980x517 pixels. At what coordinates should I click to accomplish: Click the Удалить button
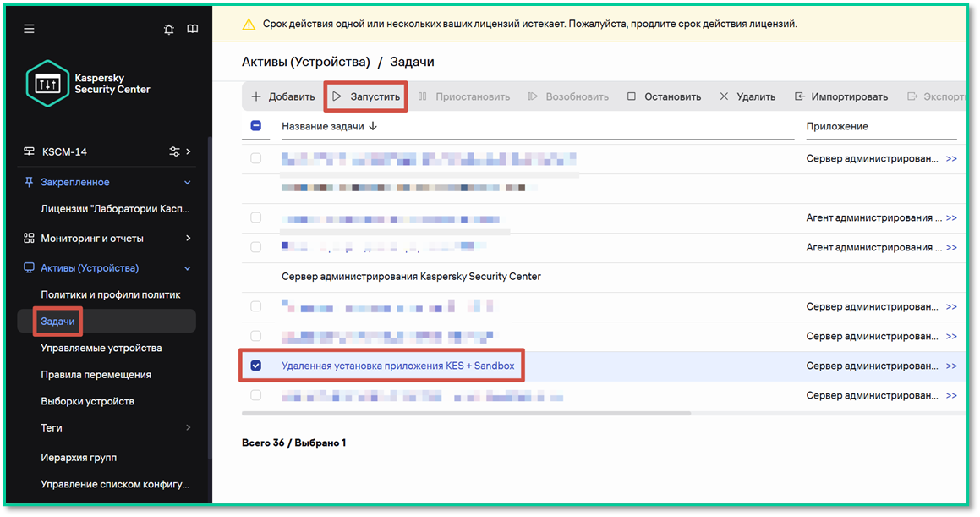747,96
